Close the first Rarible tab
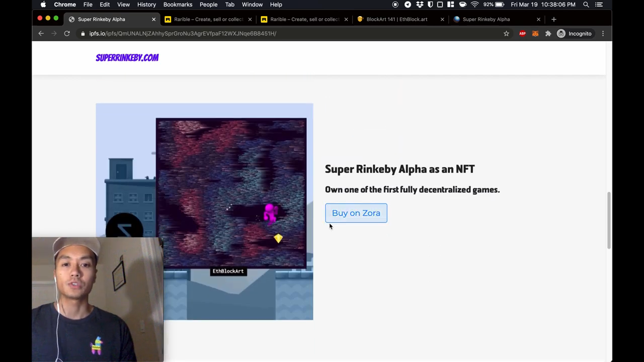Screen dimensions: 644x362 [x=250, y=19]
